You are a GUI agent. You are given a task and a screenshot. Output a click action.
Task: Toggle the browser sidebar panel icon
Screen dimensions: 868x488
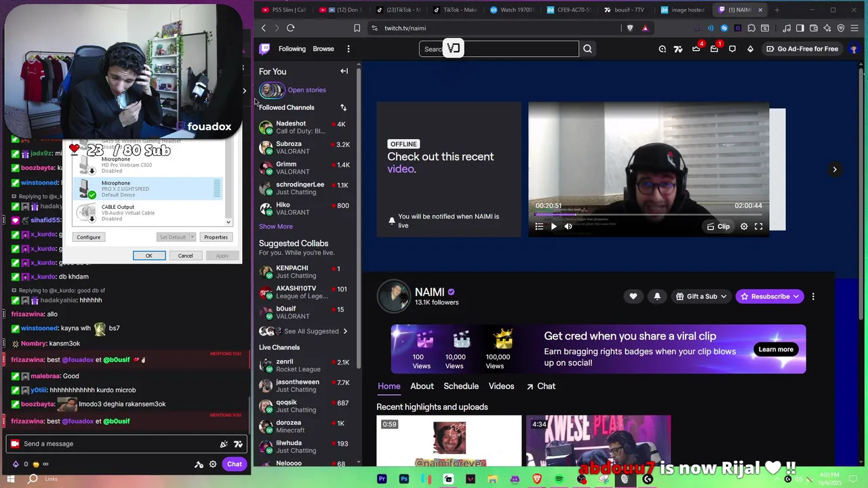(800, 28)
